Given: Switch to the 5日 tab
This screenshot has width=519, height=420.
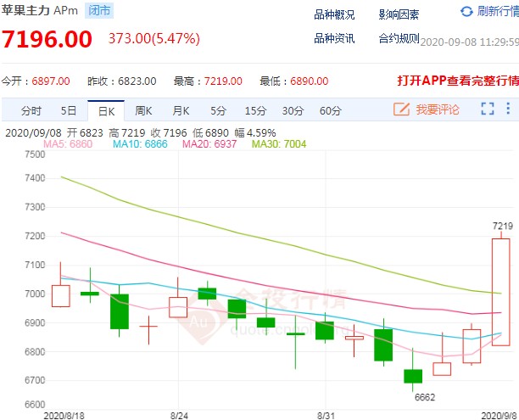Looking at the screenshot, I should [69, 110].
